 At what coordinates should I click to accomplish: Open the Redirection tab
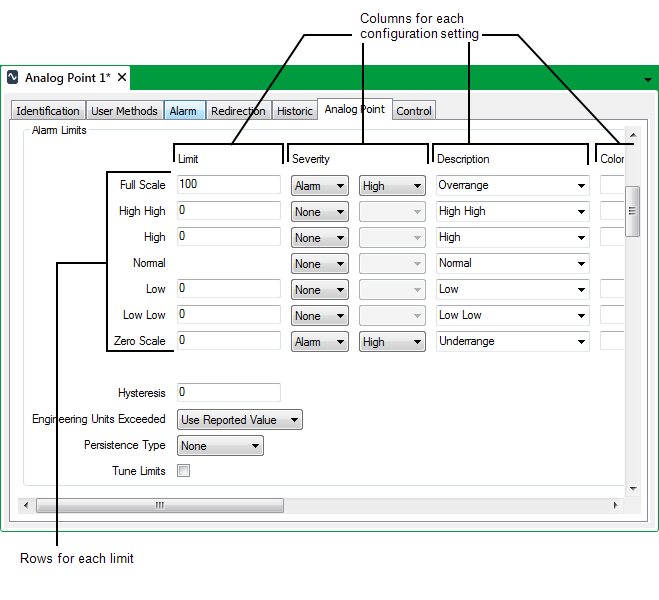pos(238,111)
